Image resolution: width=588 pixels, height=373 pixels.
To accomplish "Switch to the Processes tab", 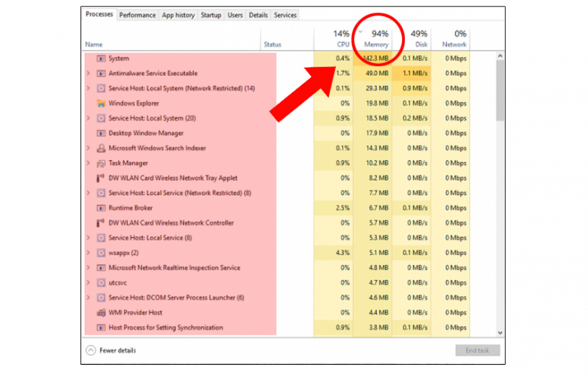I will pos(99,14).
